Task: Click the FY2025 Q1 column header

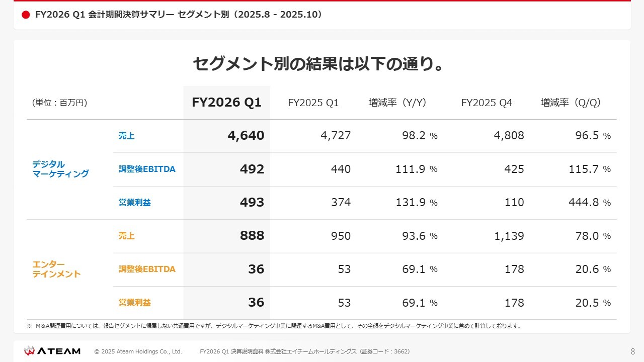Action: click(313, 103)
